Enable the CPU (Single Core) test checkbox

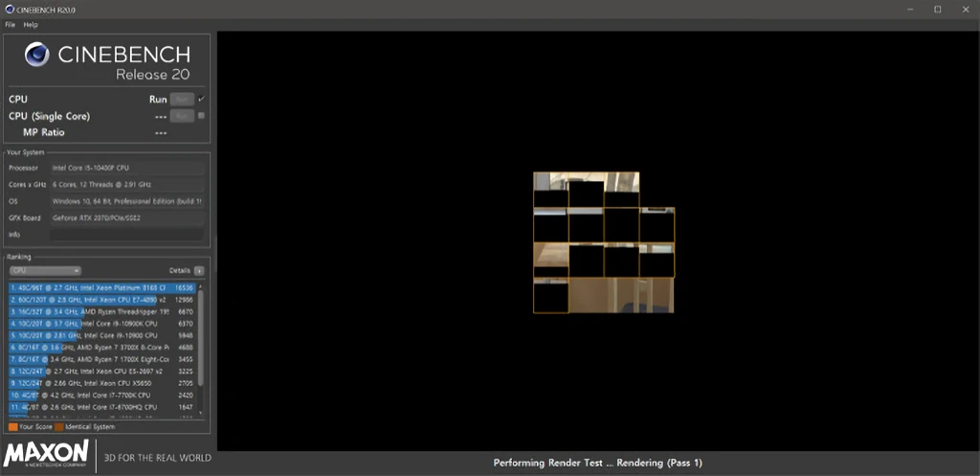(x=201, y=116)
